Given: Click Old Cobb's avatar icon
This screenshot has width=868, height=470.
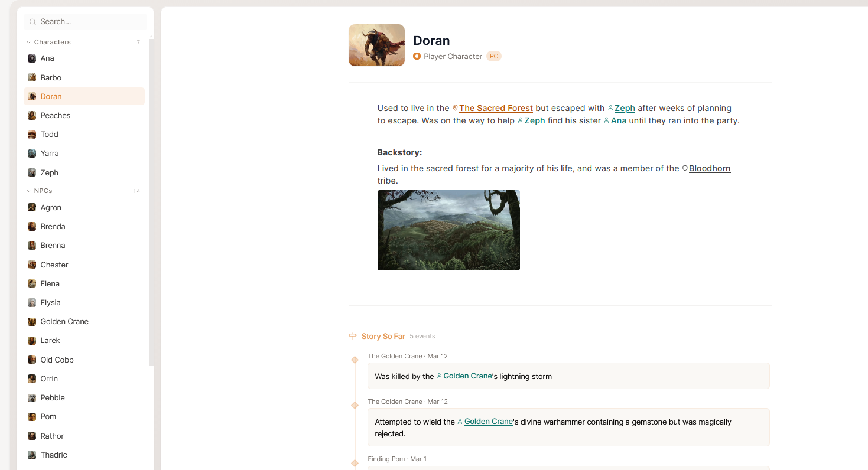Looking at the screenshot, I should (32, 360).
